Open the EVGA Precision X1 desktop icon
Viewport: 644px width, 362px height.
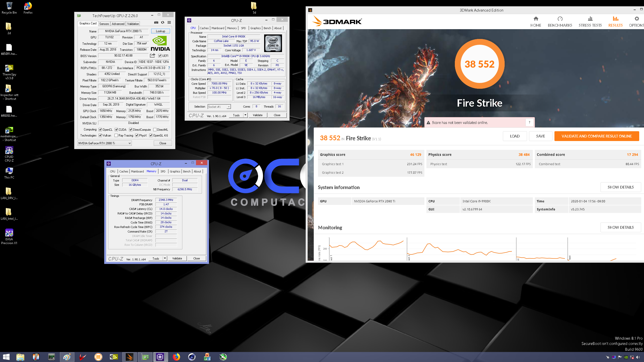[9, 237]
